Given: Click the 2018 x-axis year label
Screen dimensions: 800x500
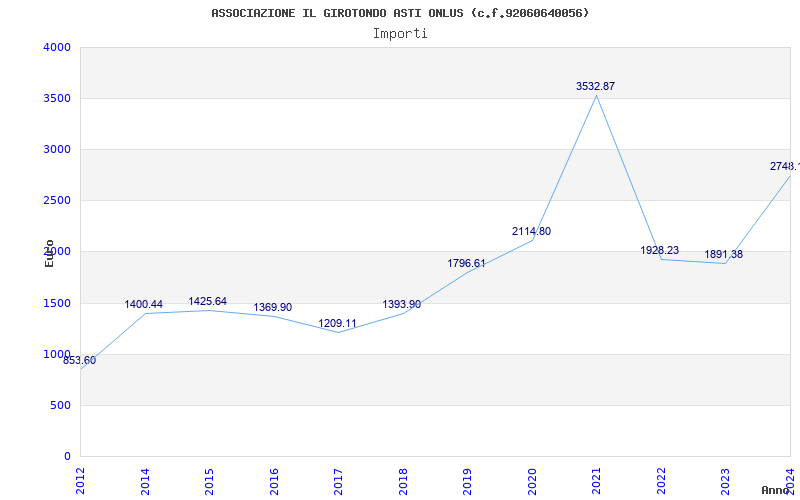Looking at the screenshot, I should (x=403, y=481).
